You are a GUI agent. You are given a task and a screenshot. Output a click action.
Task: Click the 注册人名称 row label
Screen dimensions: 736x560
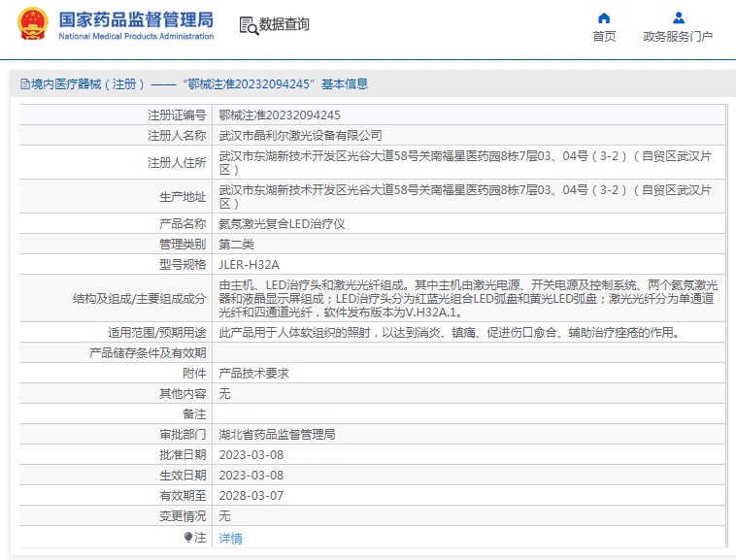point(177,136)
